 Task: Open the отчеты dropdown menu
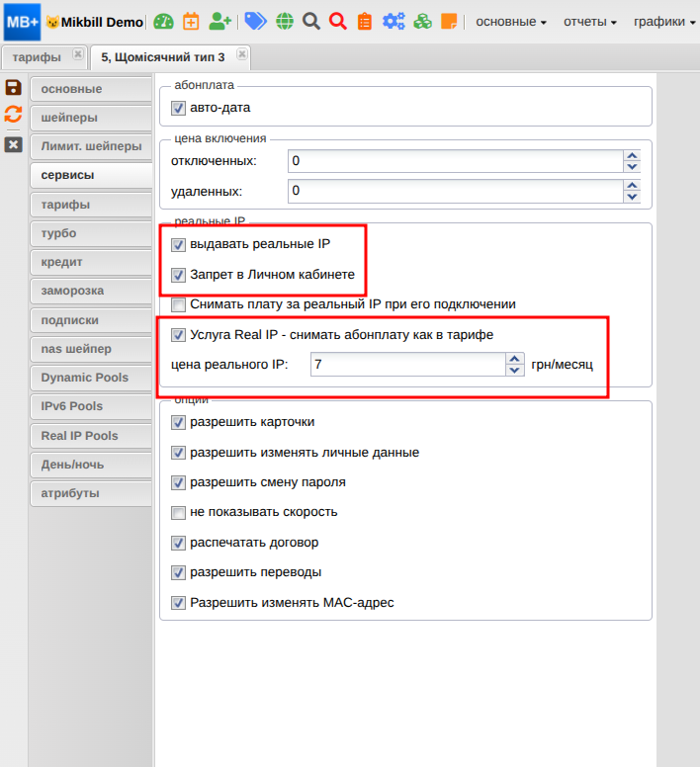click(590, 22)
